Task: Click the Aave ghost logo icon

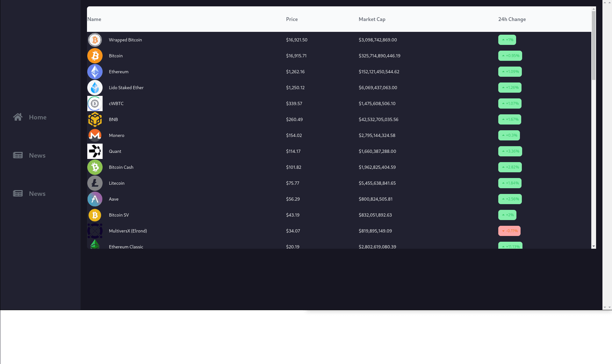Action: tap(95, 199)
